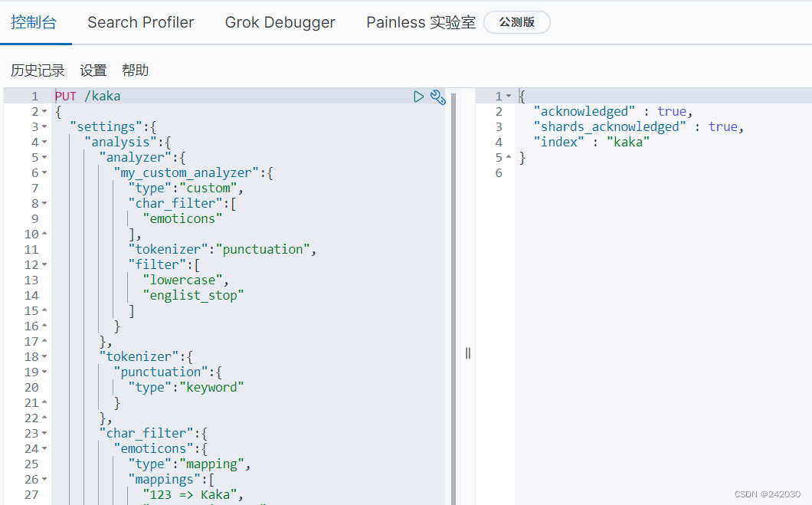Image resolution: width=812 pixels, height=505 pixels.
Task: Open the Search Profiler tab
Action: point(141,22)
